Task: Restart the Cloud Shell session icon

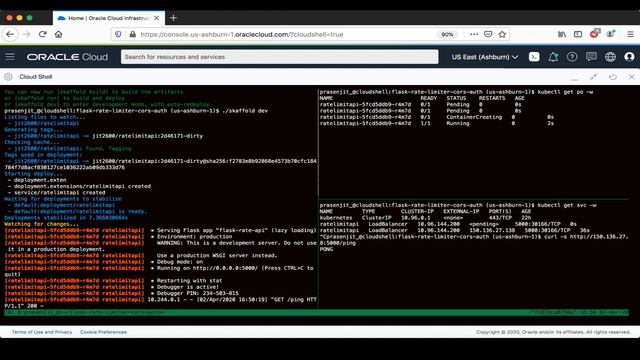Action: point(613,77)
